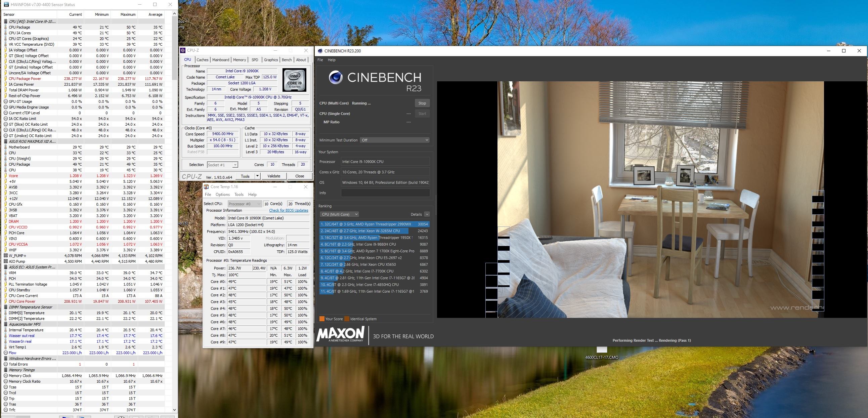Click the fan icon beside AIO Pump
The image size is (868, 418).
[5, 262]
